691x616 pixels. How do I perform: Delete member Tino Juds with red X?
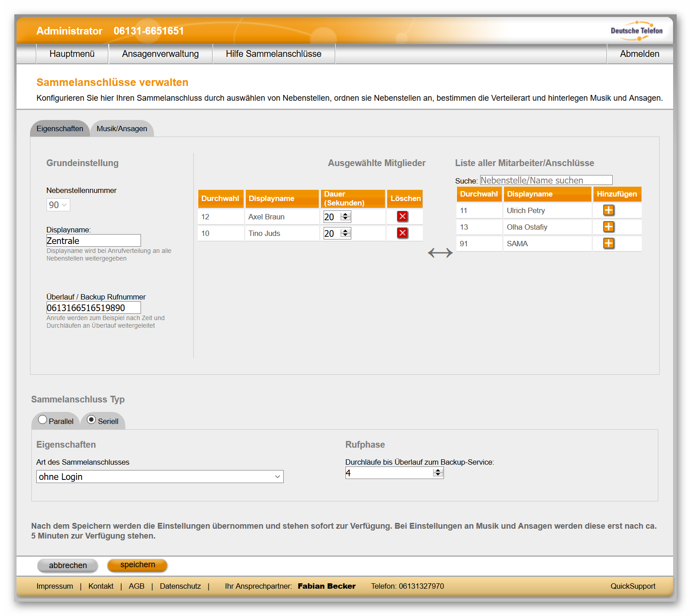click(402, 233)
